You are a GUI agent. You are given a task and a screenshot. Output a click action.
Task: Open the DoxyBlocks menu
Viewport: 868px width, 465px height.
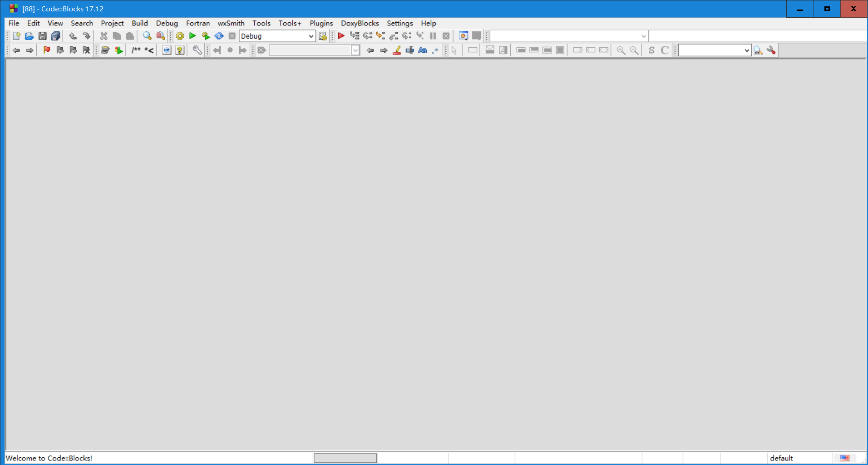tap(360, 23)
